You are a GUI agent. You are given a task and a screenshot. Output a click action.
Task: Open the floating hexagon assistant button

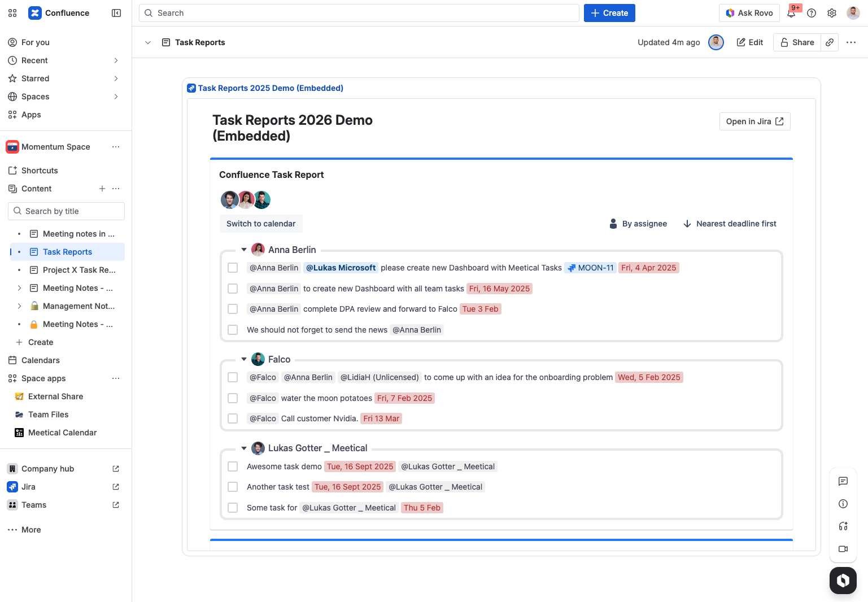[x=843, y=581]
